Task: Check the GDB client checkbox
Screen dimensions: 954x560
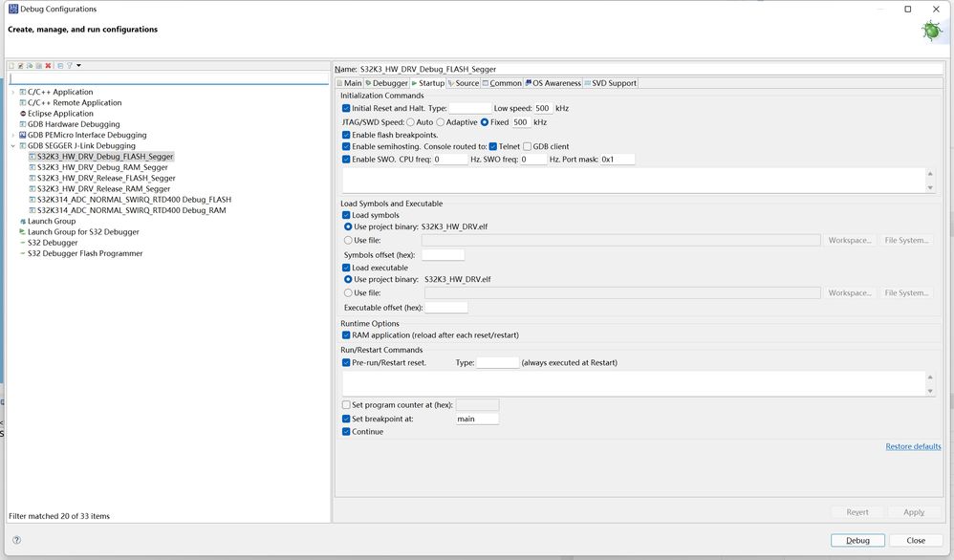Action: tap(528, 147)
